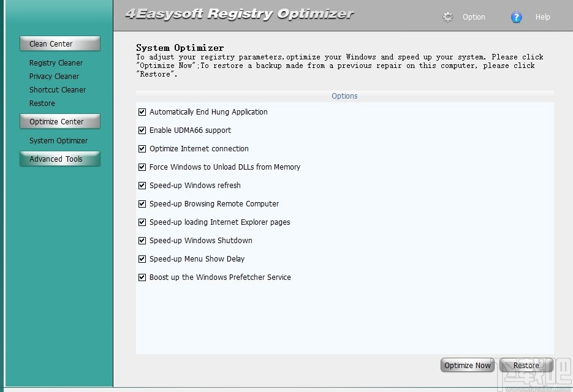Toggle Boost up the Windows Prefetcher Service
The width and height of the screenshot is (573, 392).
click(x=142, y=277)
